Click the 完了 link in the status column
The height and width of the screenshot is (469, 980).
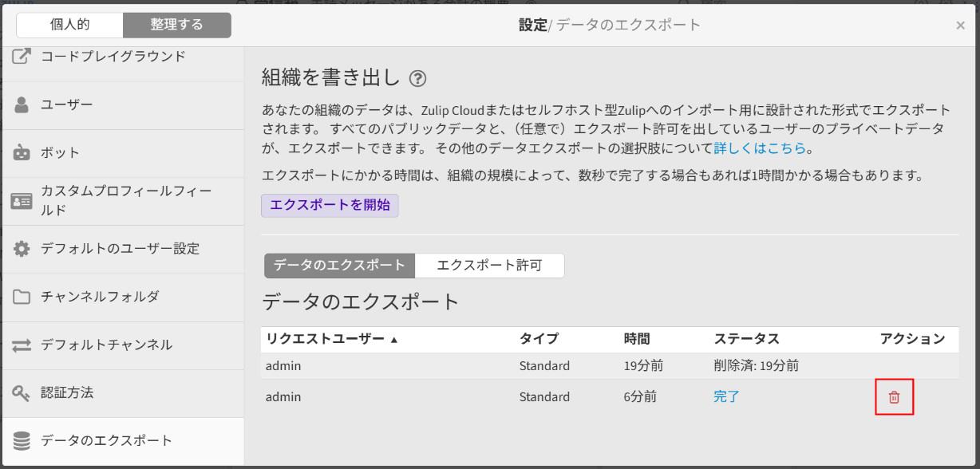[x=726, y=396]
